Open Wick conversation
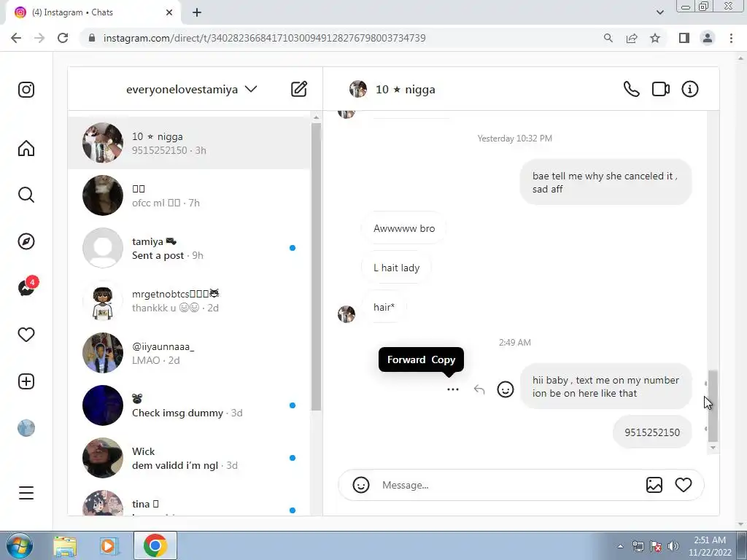Image resolution: width=747 pixels, height=560 pixels. point(189,458)
